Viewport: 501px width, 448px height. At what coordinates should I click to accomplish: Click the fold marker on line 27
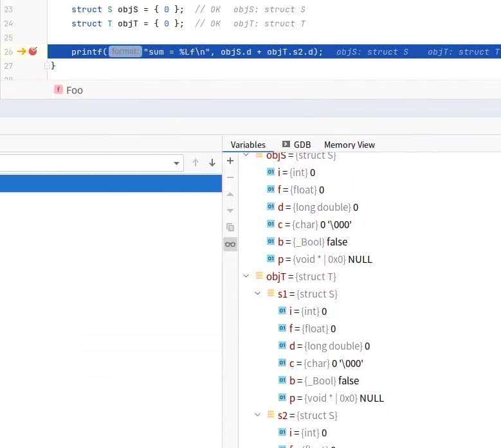[x=47, y=66]
